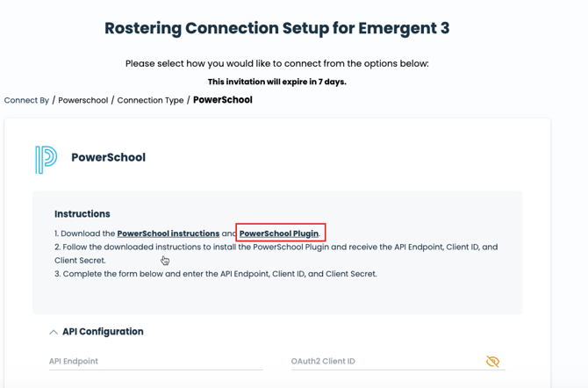588x388 pixels.
Task: Click the invitation expiry notice text
Action: coord(276,82)
